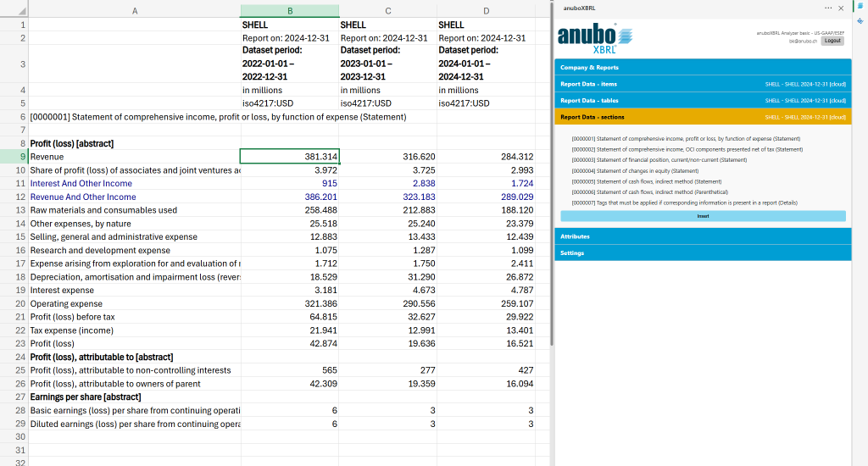Screen dimensions: 868x466
Task: Select the second add-in icon below anuboXBRL icon
Action: tap(860, 21)
